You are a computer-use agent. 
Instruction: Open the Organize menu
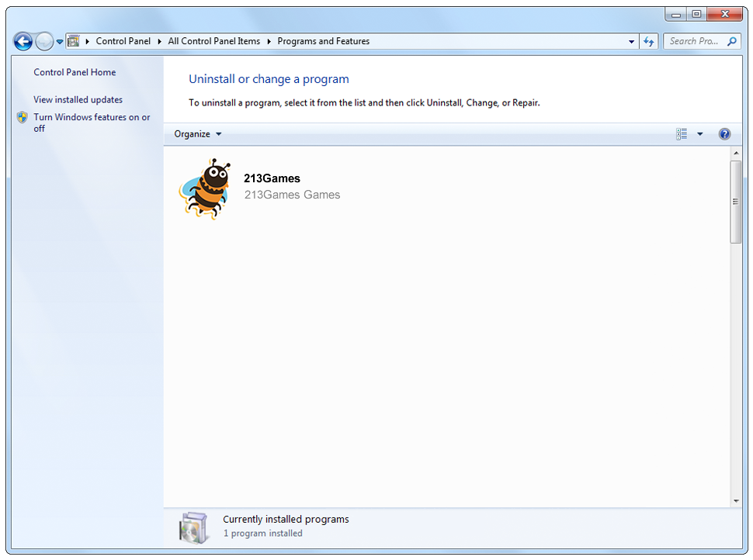coord(197,134)
